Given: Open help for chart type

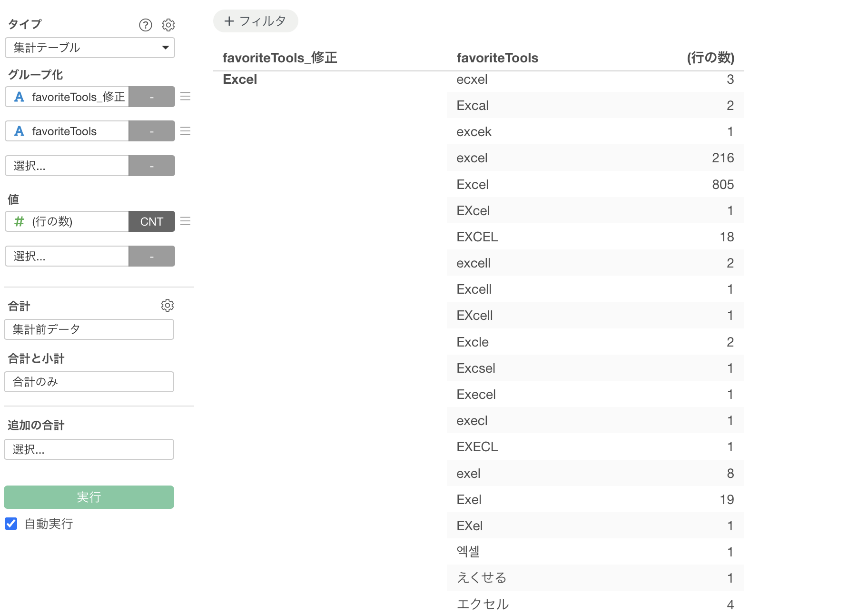Looking at the screenshot, I should (145, 25).
